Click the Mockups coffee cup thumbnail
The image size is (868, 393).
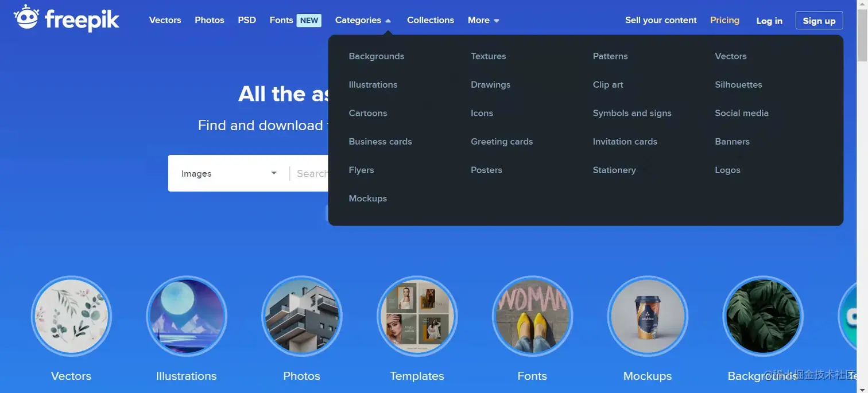tap(648, 316)
